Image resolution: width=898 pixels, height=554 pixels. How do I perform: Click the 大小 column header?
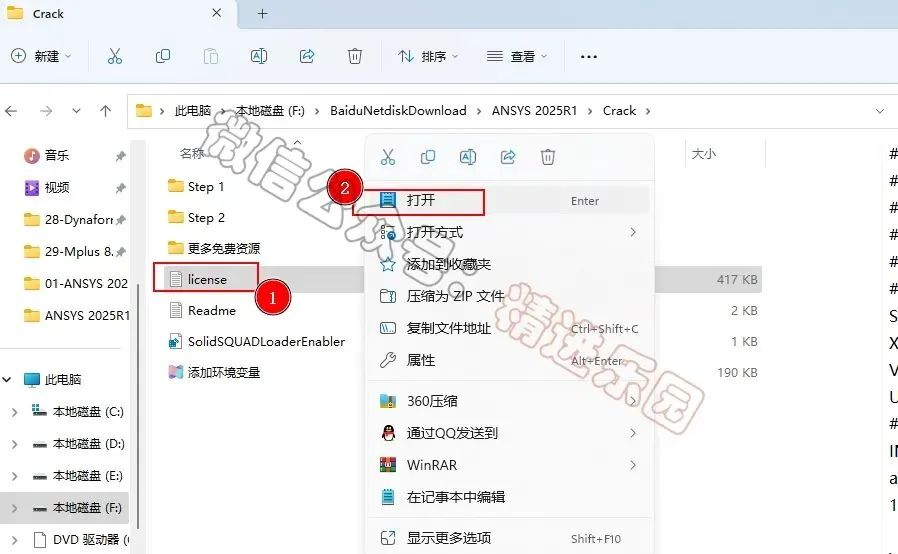pyautogui.click(x=704, y=154)
